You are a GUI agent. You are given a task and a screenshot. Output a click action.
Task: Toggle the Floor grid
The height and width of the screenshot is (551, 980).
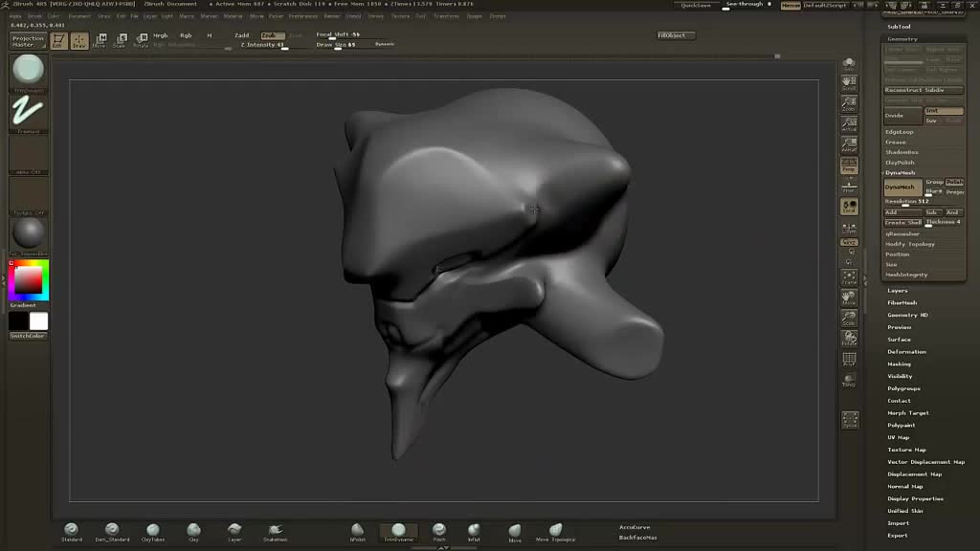(849, 186)
